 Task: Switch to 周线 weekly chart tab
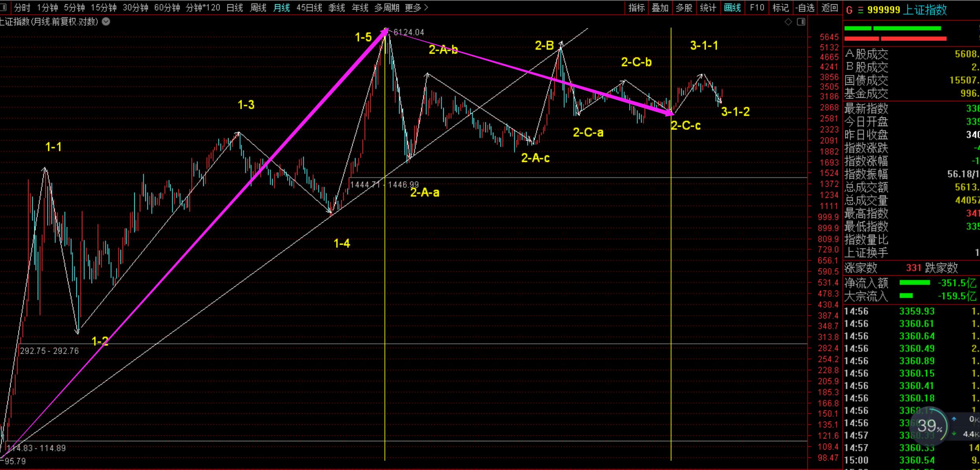[x=258, y=7]
